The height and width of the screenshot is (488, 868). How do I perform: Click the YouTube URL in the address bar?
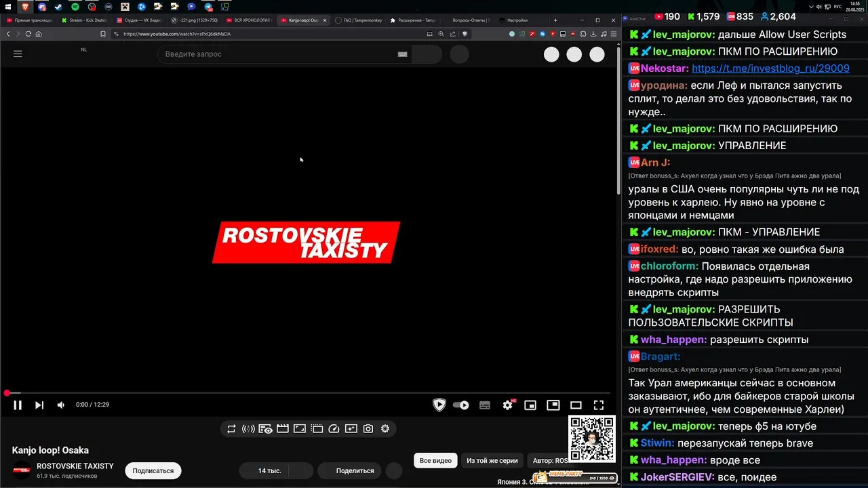tap(177, 34)
